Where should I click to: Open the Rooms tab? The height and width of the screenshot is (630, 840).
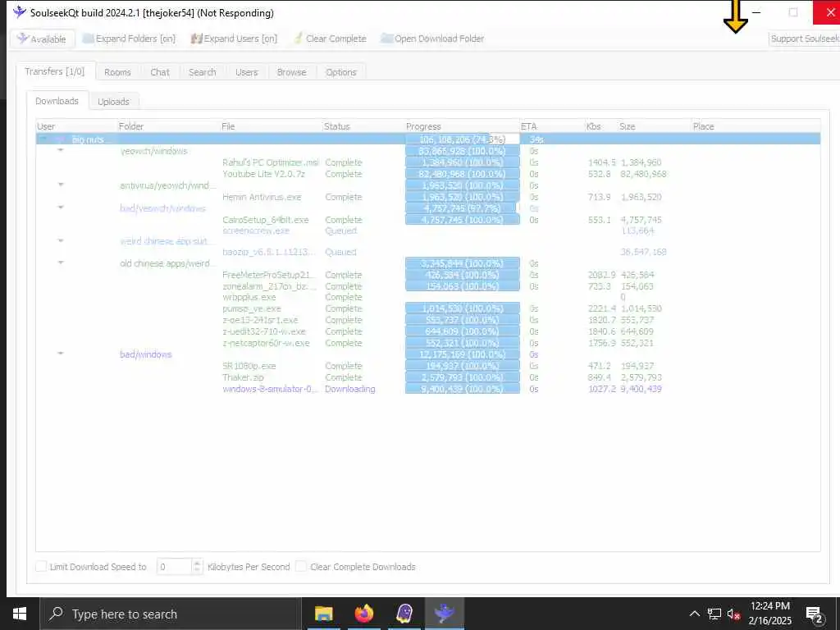[x=117, y=72]
